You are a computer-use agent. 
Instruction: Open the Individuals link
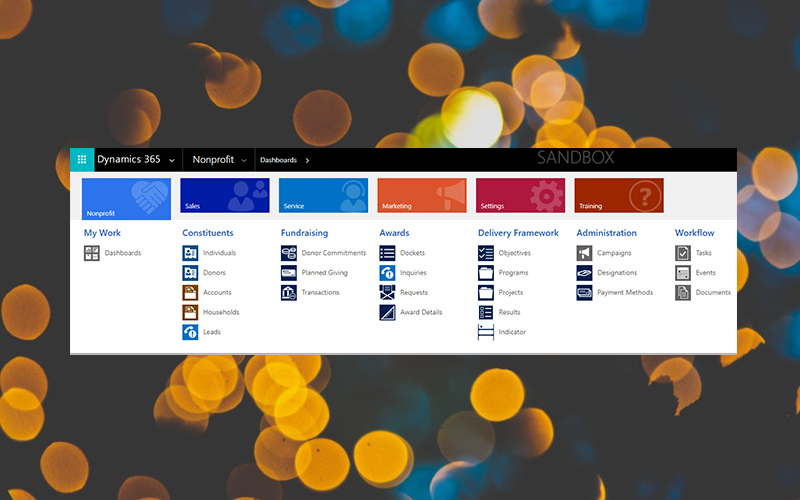point(219,253)
